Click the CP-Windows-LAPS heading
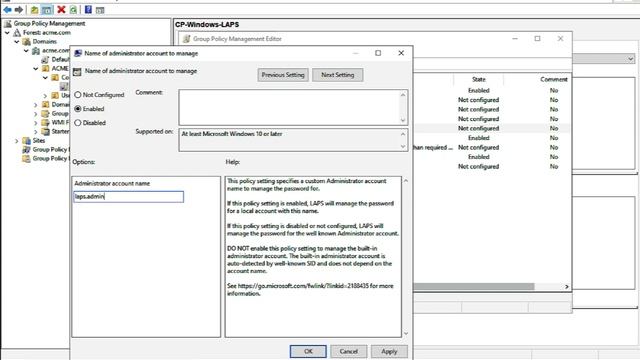This screenshot has height=360, width=640. [x=207, y=24]
